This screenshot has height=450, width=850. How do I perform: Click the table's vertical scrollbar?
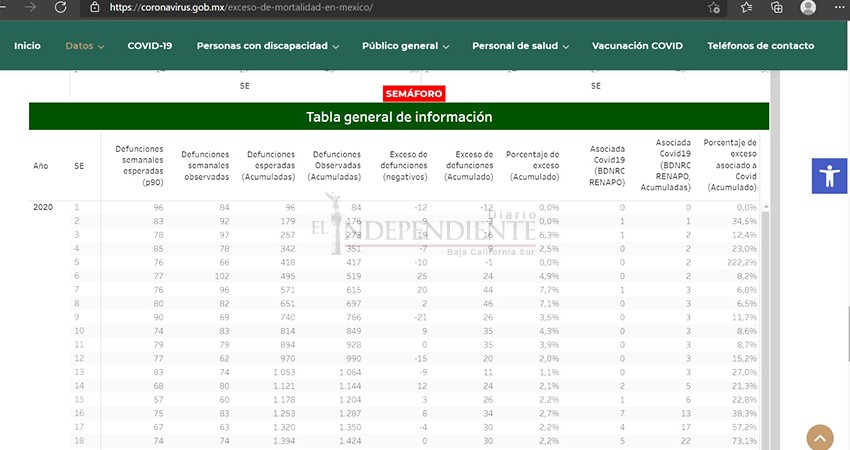click(x=765, y=331)
